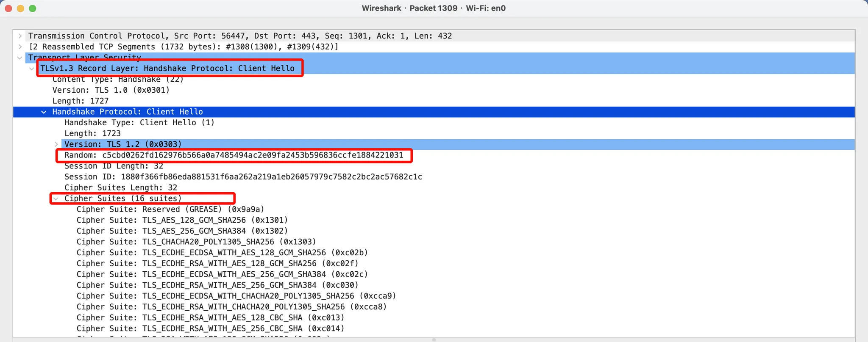This screenshot has width=868, height=342.
Task: Expand the 2 Reassembled TCP Segments row
Action: coord(20,47)
